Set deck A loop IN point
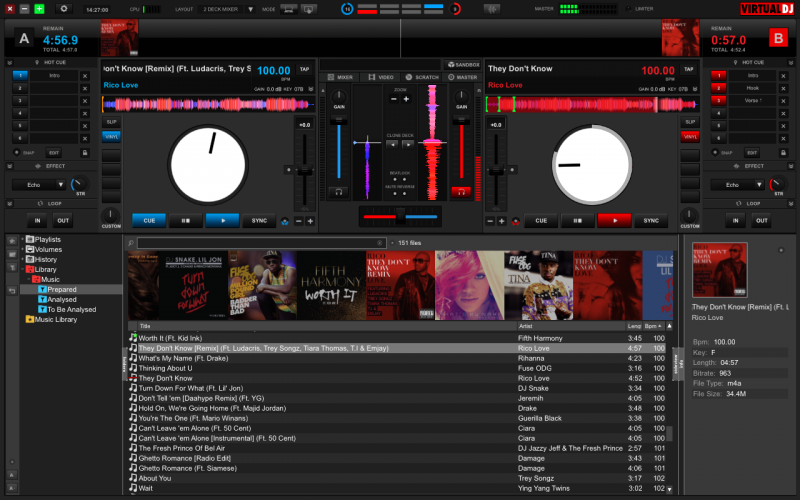This screenshot has height=500, width=800. pos(37,220)
